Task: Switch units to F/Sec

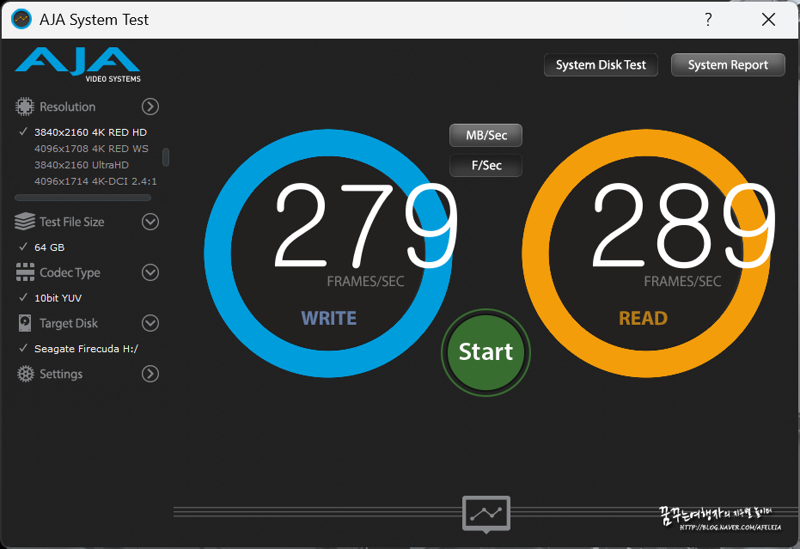Action: tap(486, 165)
